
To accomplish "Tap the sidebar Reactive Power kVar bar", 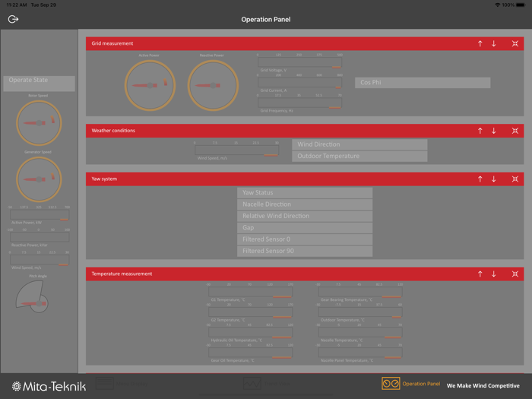I will (x=40, y=237).
